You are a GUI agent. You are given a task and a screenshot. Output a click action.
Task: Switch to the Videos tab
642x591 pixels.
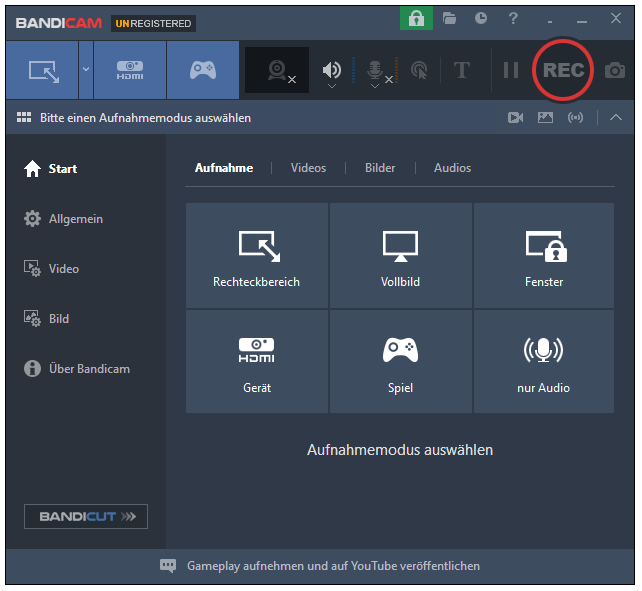tap(308, 168)
